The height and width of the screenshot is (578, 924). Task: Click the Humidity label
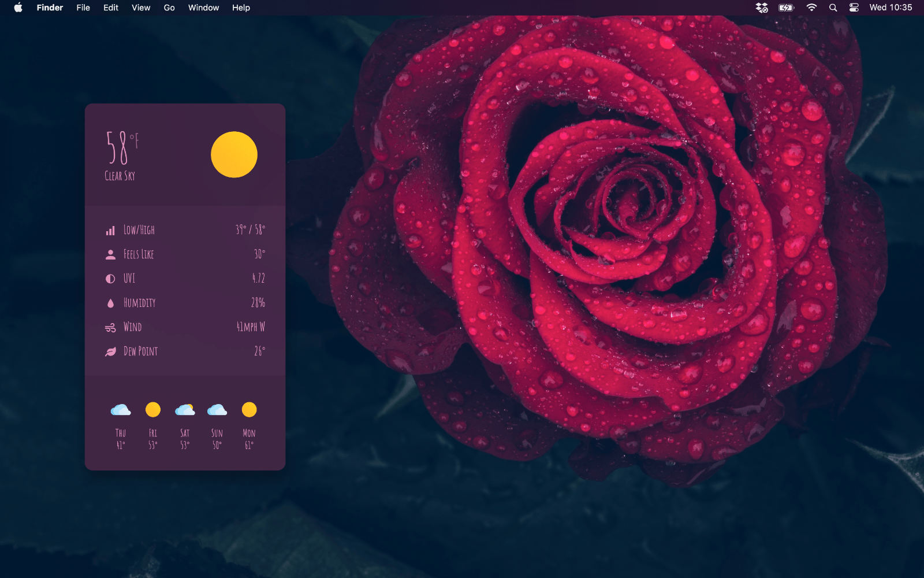[140, 303]
